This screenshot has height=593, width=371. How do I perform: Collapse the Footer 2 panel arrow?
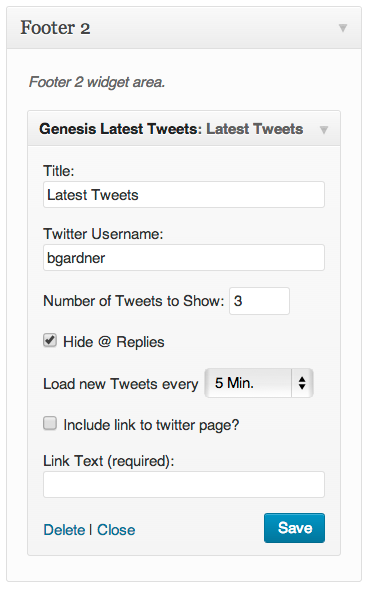[x=343, y=28]
